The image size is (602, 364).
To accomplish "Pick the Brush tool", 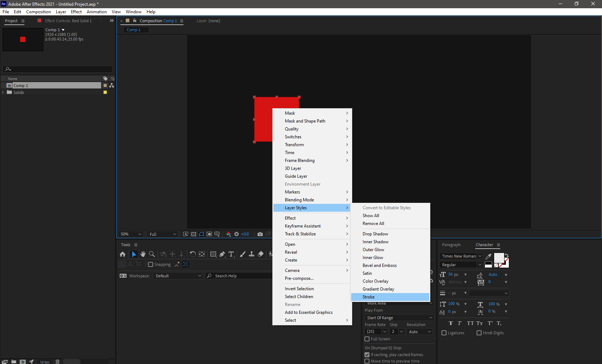I will pos(242,254).
